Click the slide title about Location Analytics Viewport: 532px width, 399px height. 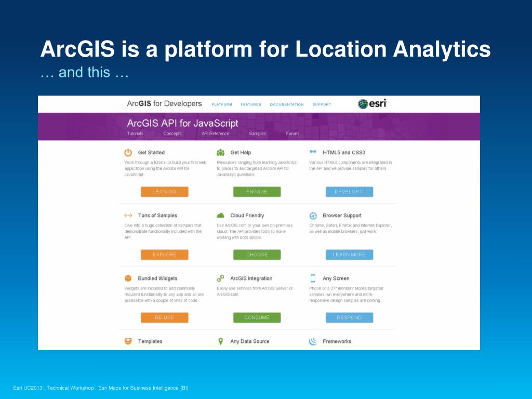265,49
